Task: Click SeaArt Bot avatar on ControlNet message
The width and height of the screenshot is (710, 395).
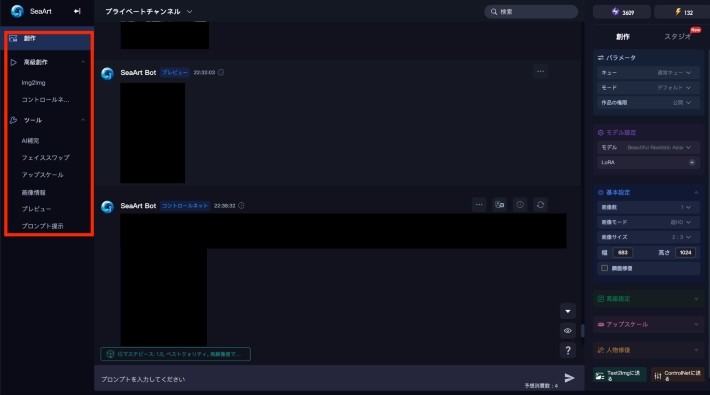Action: pos(107,207)
